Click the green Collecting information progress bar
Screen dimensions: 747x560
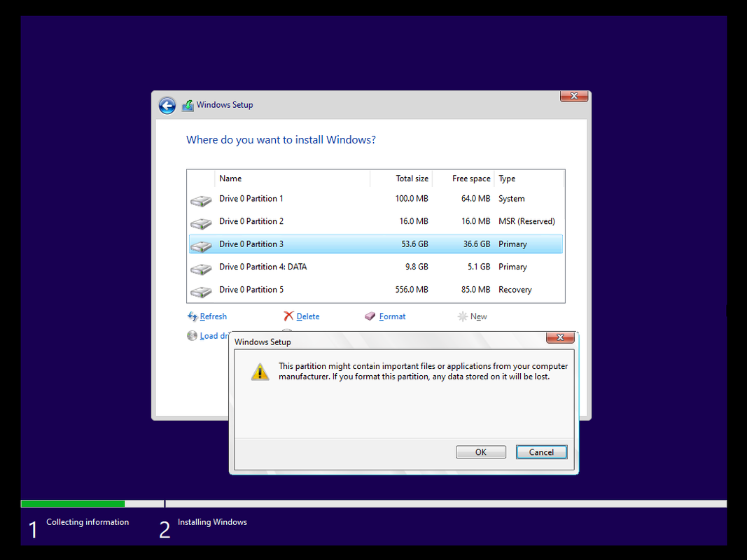[73, 504]
